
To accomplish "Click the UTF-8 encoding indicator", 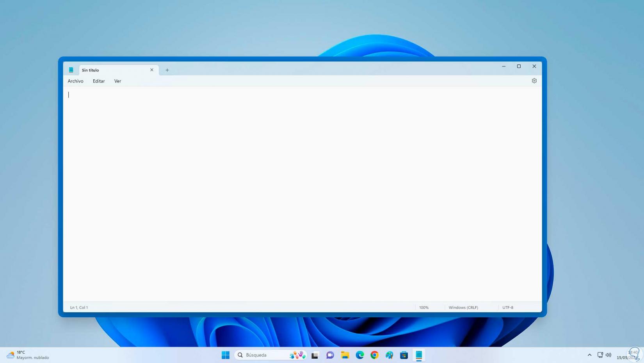I will (x=508, y=308).
